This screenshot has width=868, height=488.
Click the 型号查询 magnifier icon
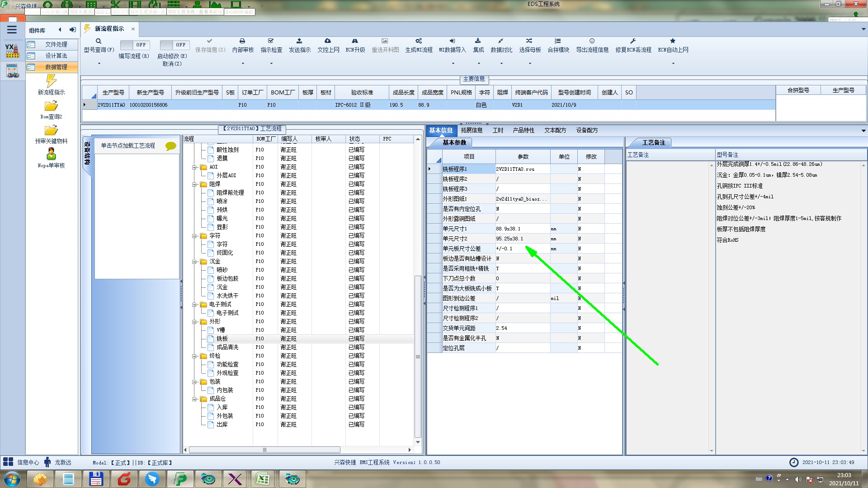99,41
